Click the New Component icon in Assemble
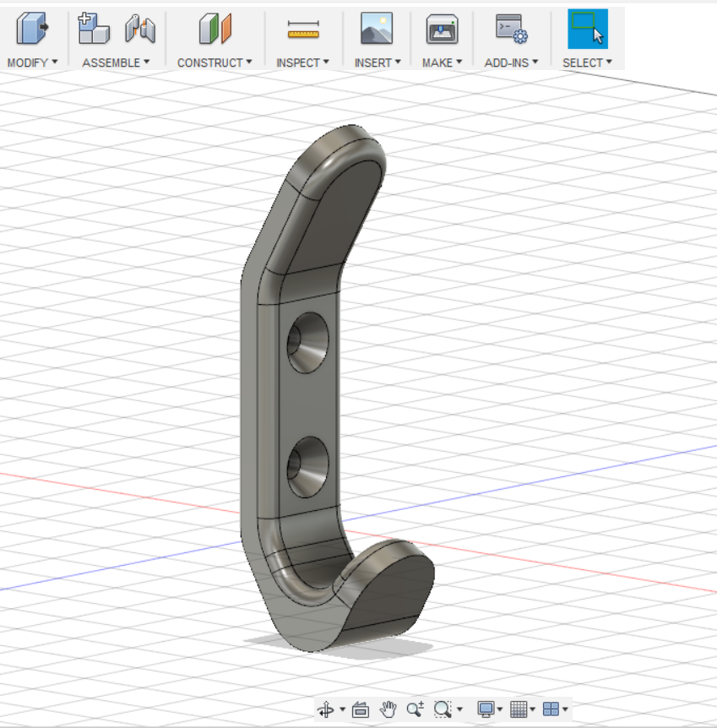Viewport: 717px width, 728px height. click(x=94, y=29)
